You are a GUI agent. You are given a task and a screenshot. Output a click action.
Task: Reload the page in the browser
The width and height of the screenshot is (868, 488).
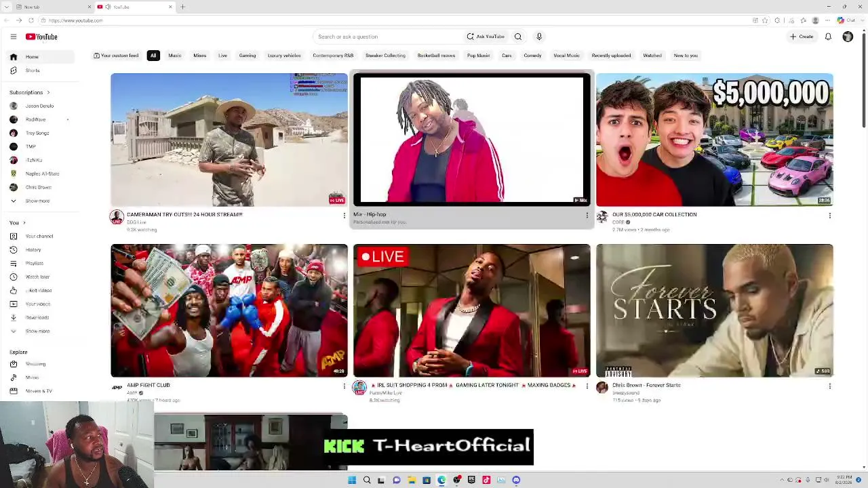(x=31, y=20)
